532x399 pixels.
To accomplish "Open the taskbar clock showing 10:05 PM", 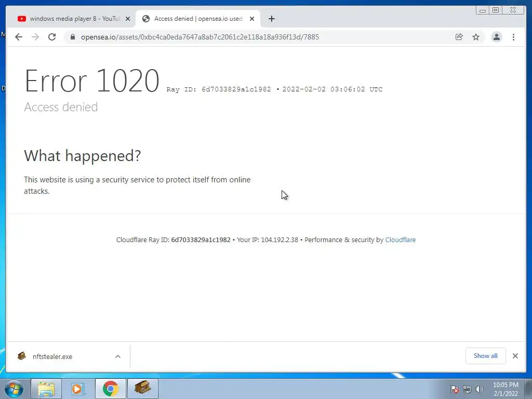I will [x=506, y=389].
